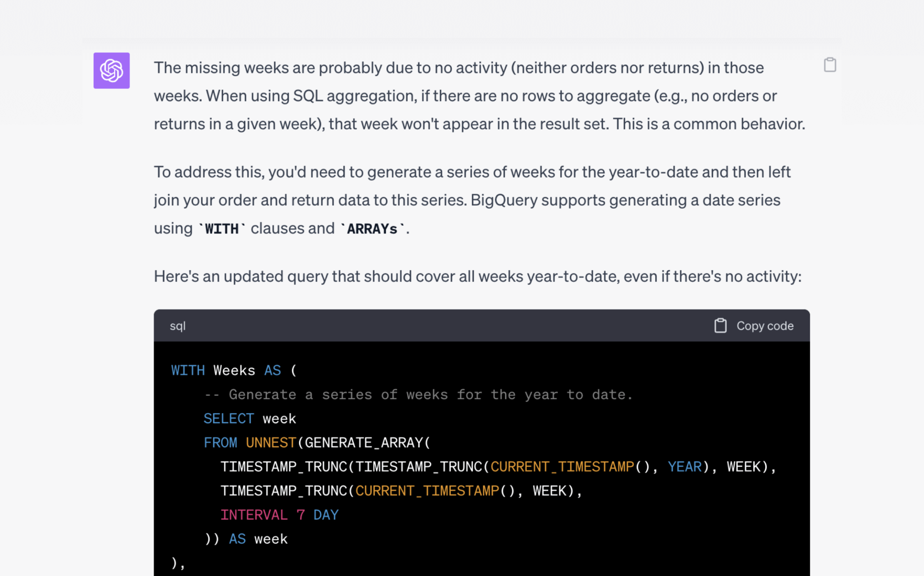Click the inline code WITH
The image size is (924, 576).
(x=222, y=229)
